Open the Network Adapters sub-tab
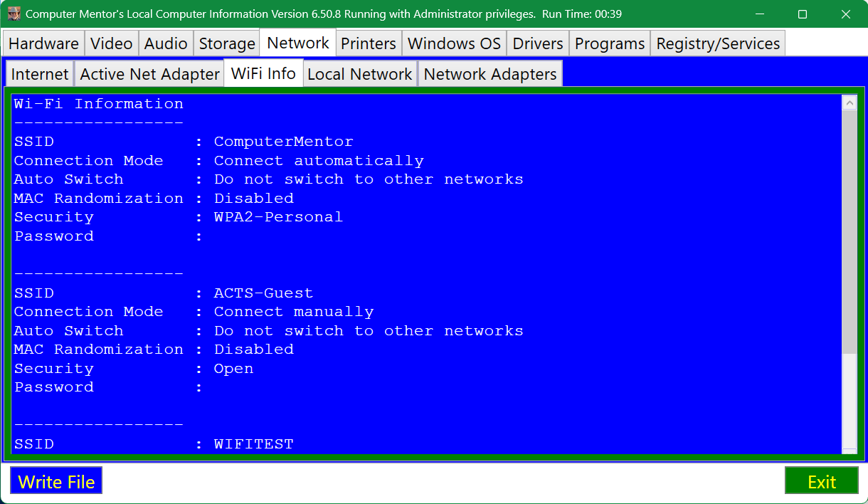The height and width of the screenshot is (504, 868). coord(490,74)
